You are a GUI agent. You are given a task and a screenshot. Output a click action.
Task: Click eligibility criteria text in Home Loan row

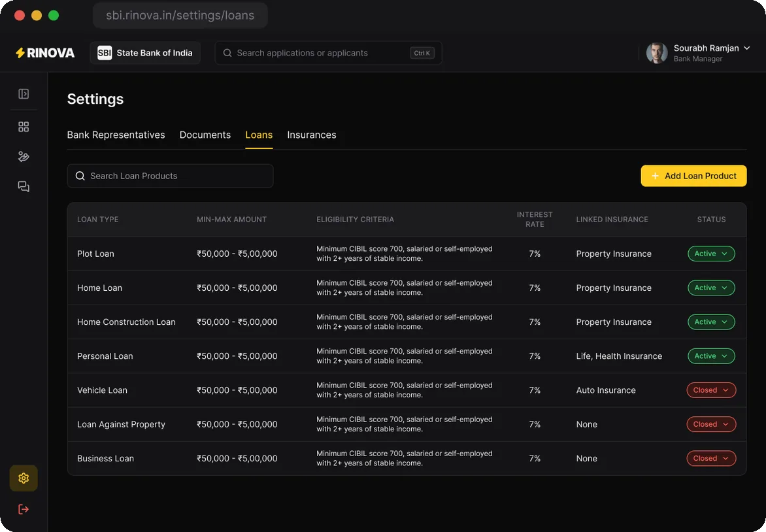405,288
